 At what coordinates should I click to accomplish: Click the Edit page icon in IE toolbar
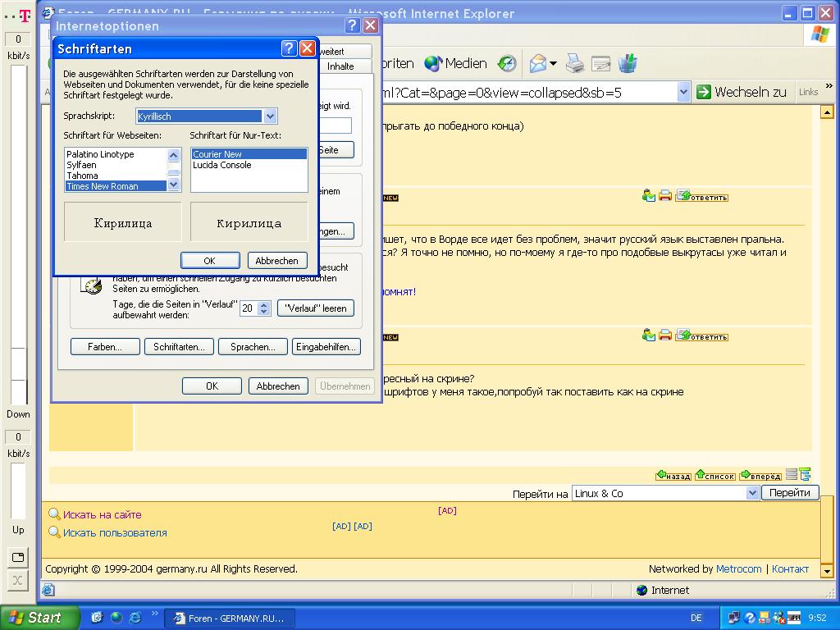pyautogui.click(x=601, y=64)
